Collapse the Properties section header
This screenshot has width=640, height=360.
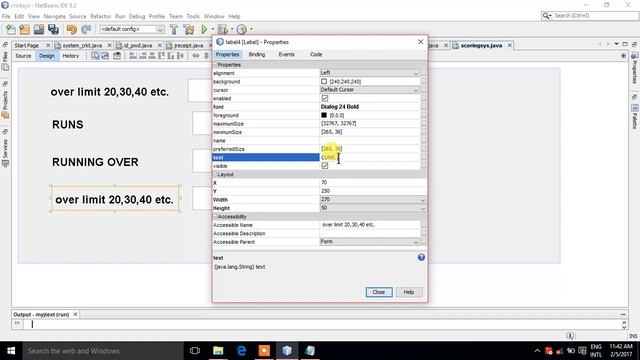(216, 65)
